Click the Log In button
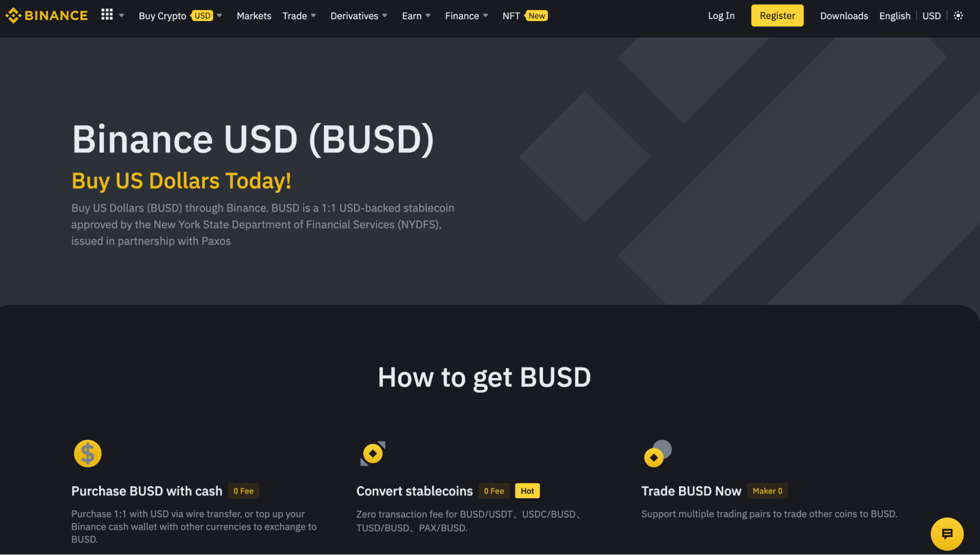The height and width of the screenshot is (555, 980). click(x=722, y=15)
